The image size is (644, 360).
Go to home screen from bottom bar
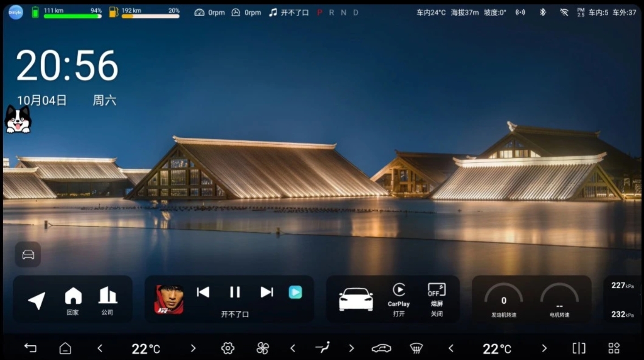65,348
